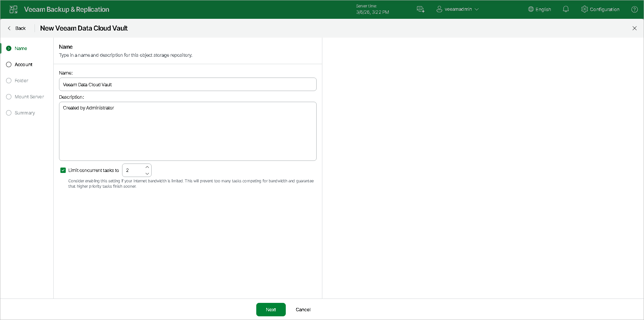Image resolution: width=644 pixels, height=320 pixels.
Task: Click the Description text area
Action: click(188, 131)
